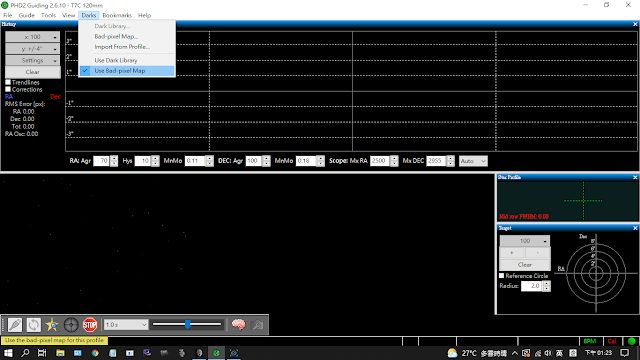Click the RA Agr value field

pyautogui.click(x=101, y=161)
